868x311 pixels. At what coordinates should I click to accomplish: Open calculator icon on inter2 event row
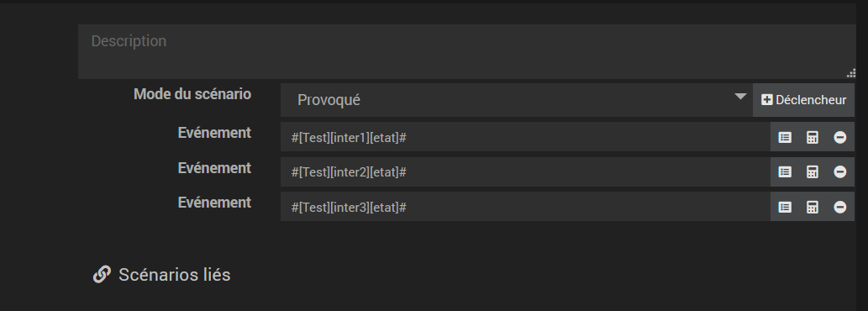pyautogui.click(x=812, y=172)
